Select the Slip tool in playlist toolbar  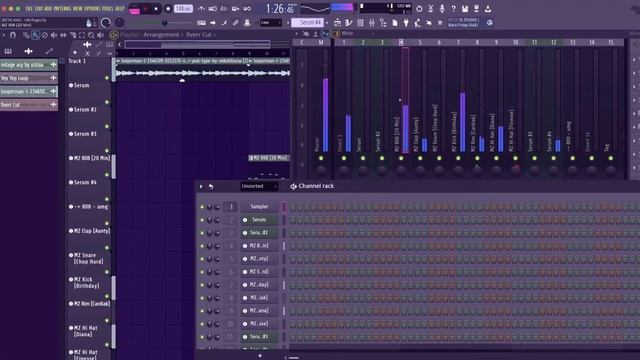click(63, 35)
